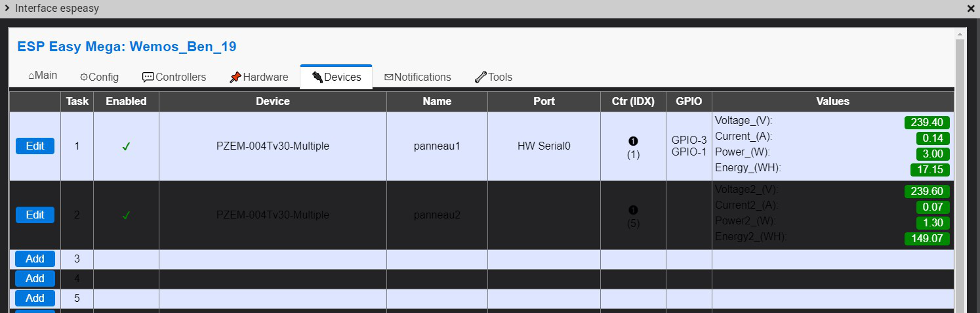Viewport: 980px width, 313px height.
Task: Add a device to task 3
Action: point(35,259)
